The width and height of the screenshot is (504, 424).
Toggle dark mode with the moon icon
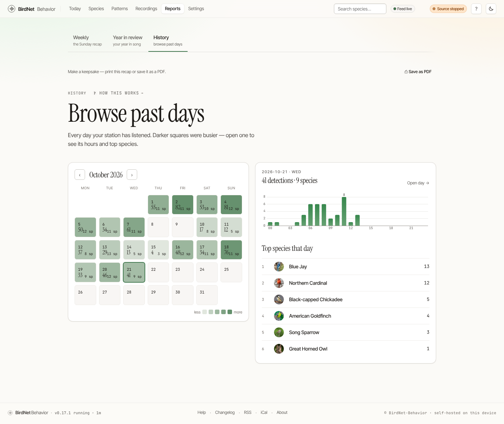click(x=491, y=9)
